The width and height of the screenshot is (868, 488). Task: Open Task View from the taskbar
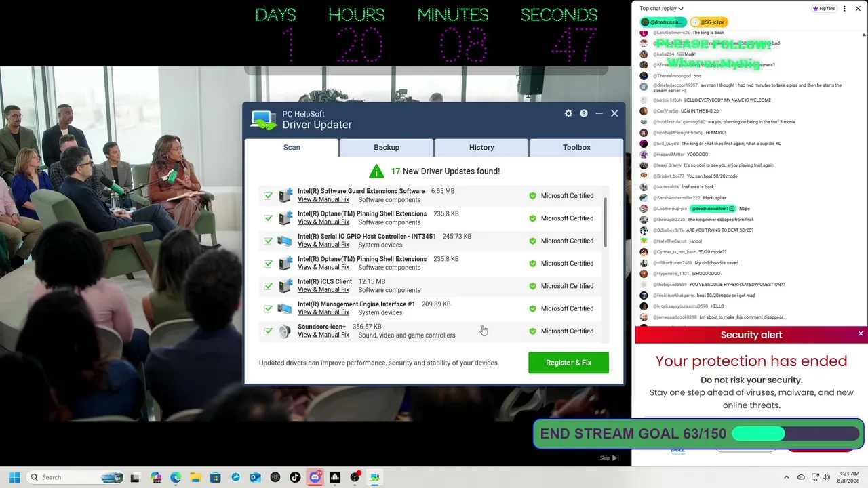click(135, 477)
